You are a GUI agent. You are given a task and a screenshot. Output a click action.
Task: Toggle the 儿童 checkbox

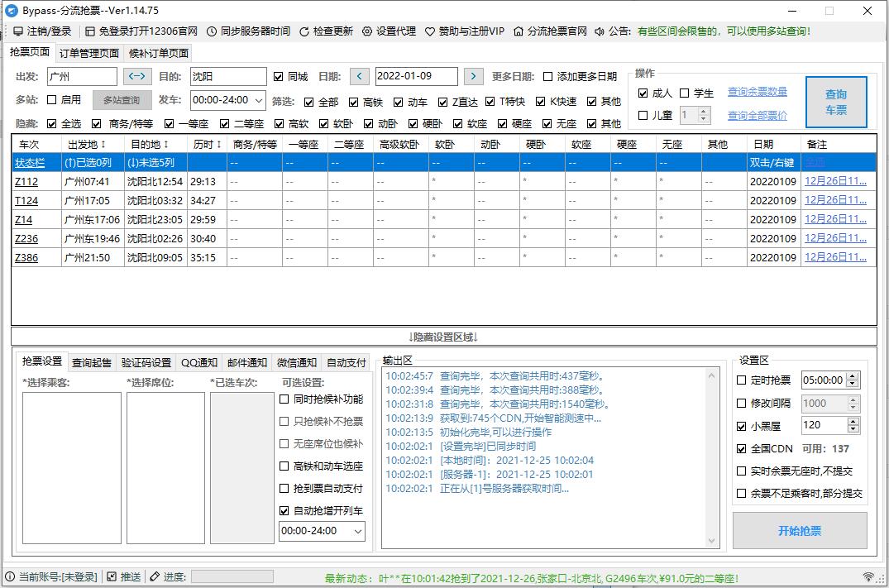[x=643, y=115]
